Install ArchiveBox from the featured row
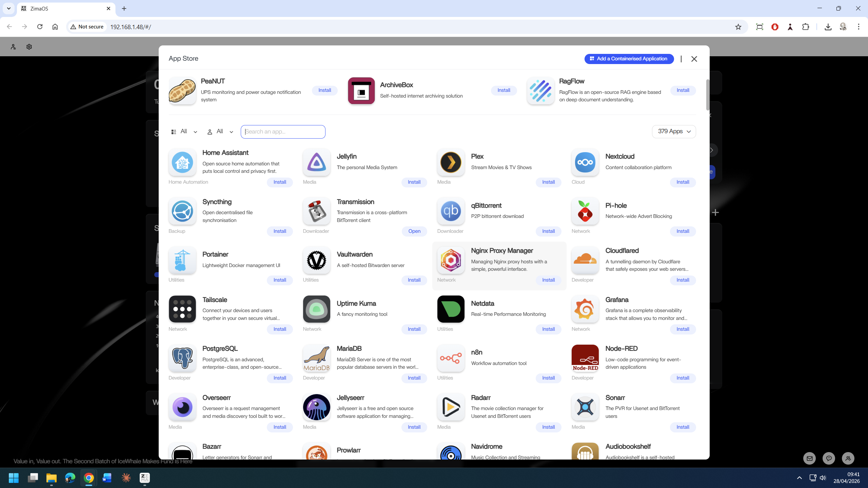The image size is (868, 488). tap(504, 90)
